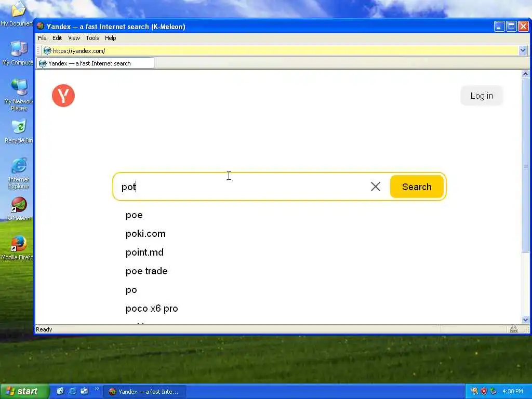Click the red shield security alert tray icon
Viewport: 532px width, 399px height.
484,391
